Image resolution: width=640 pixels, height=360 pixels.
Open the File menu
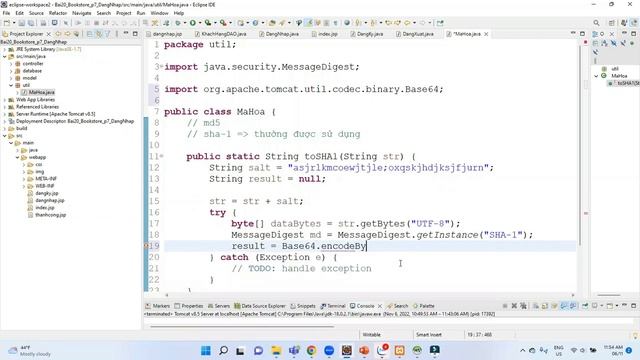pyautogui.click(x=7, y=13)
